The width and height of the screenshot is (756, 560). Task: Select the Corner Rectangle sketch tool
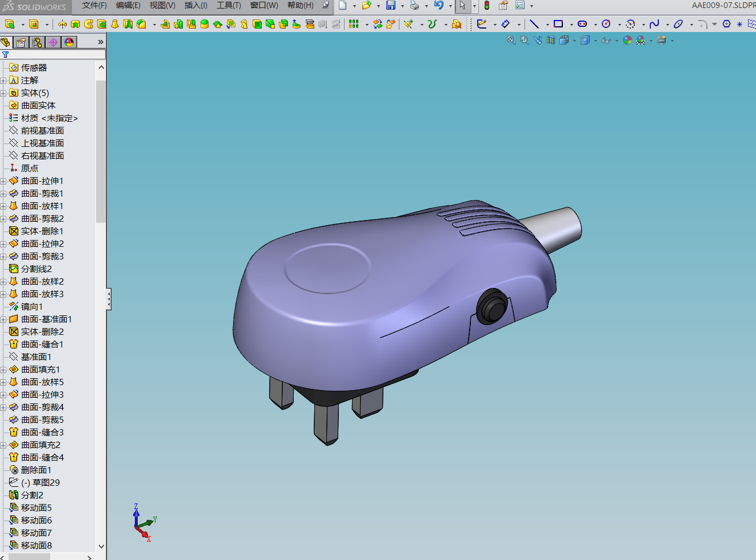[558, 24]
